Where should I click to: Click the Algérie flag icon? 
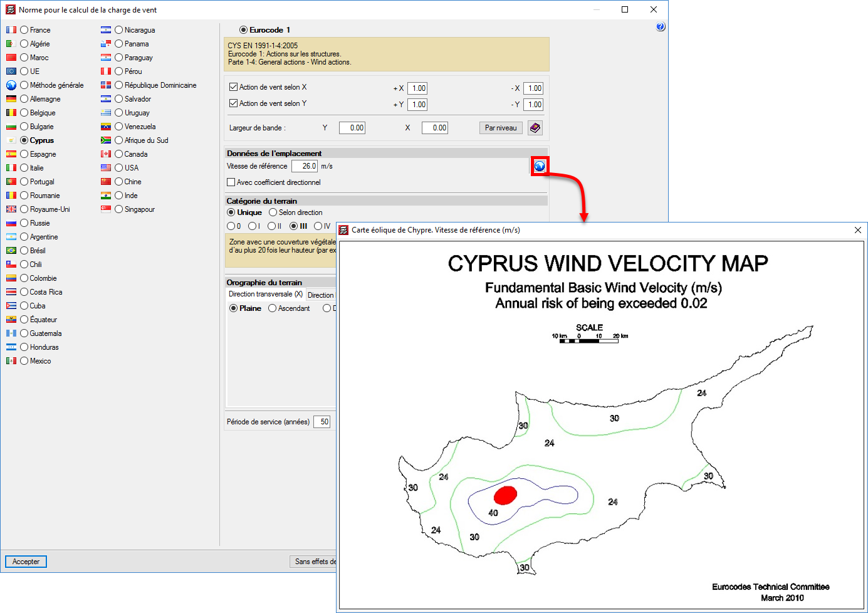click(11, 44)
